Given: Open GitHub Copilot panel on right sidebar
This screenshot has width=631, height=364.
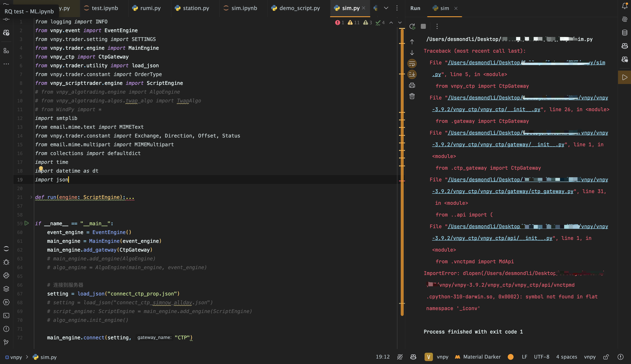Looking at the screenshot, I should [x=625, y=46].
